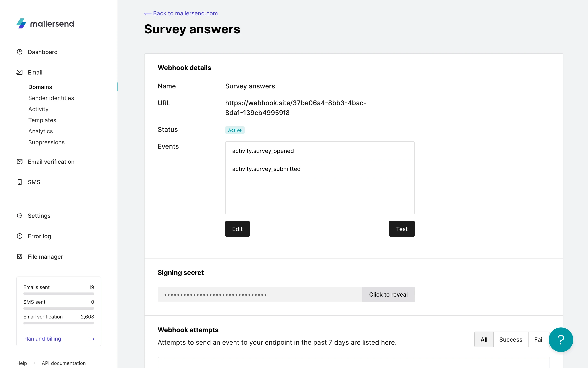588x368 pixels.
Task: Click the Email verification envelope icon
Action: [x=20, y=162]
